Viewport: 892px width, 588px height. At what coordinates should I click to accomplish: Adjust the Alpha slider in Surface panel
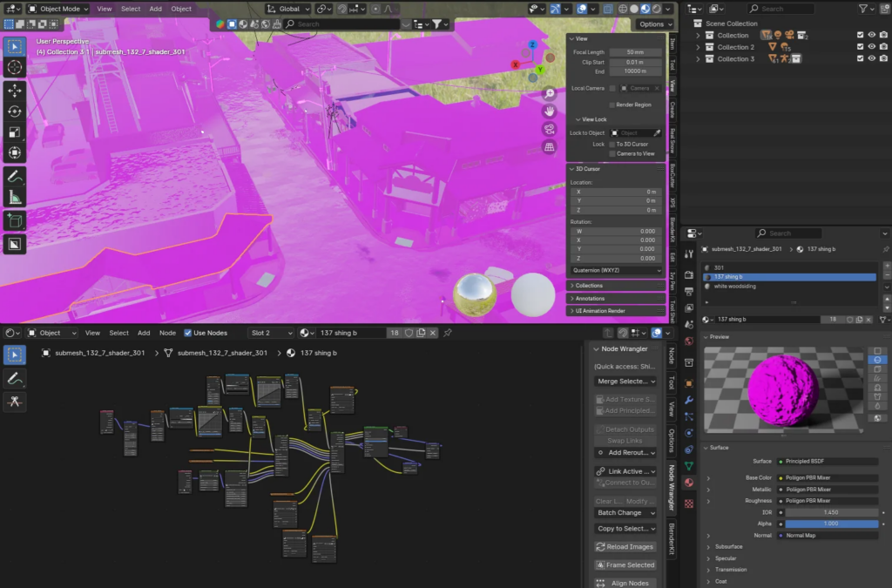point(831,524)
